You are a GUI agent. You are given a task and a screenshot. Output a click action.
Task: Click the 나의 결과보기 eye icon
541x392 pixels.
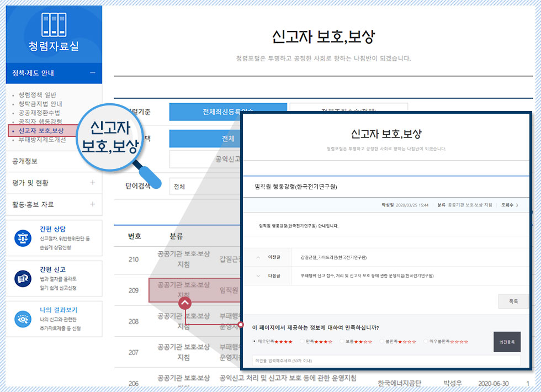pyautogui.click(x=23, y=319)
